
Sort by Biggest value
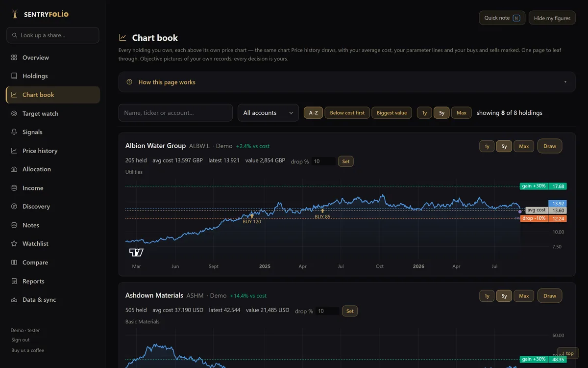[x=392, y=113]
